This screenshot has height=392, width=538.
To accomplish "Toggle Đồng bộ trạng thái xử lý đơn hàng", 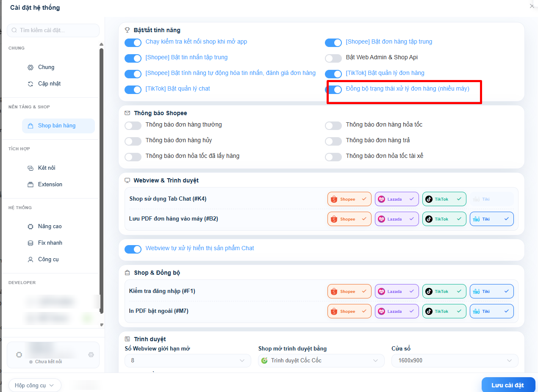I will (333, 90).
